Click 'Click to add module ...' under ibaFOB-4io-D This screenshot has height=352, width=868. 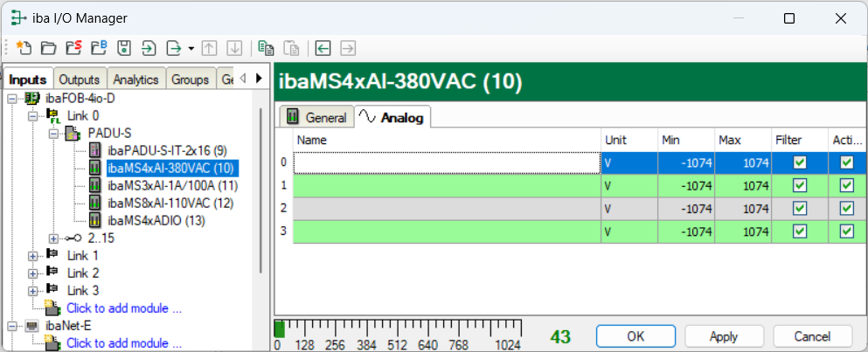click(x=124, y=308)
